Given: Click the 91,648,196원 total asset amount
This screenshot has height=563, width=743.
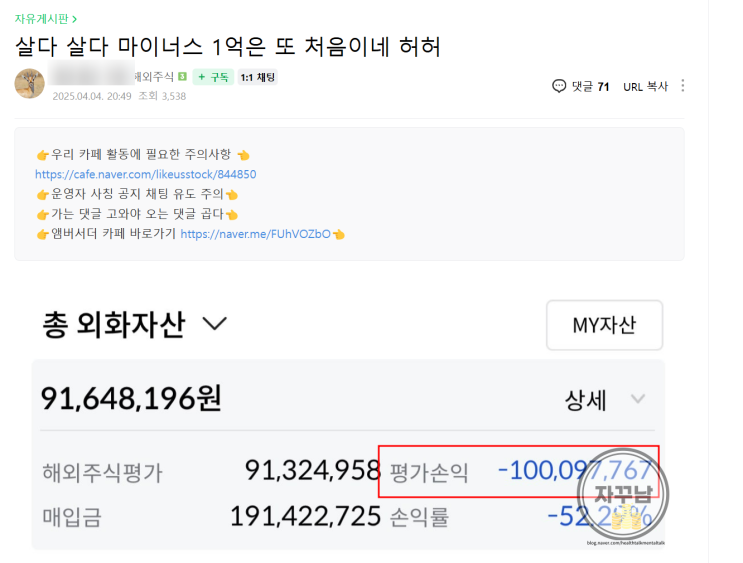Looking at the screenshot, I should pyautogui.click(x=131, y=399).
